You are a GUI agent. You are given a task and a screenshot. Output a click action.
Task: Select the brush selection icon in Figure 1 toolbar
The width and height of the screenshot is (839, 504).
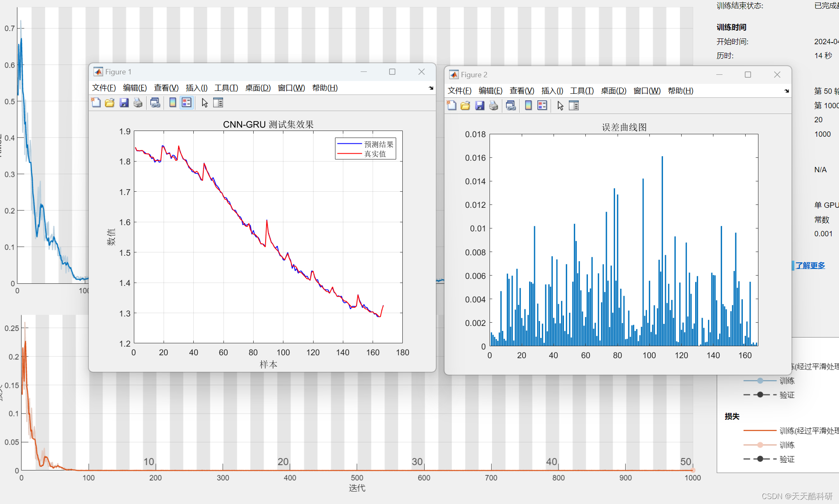coord(204,103)
